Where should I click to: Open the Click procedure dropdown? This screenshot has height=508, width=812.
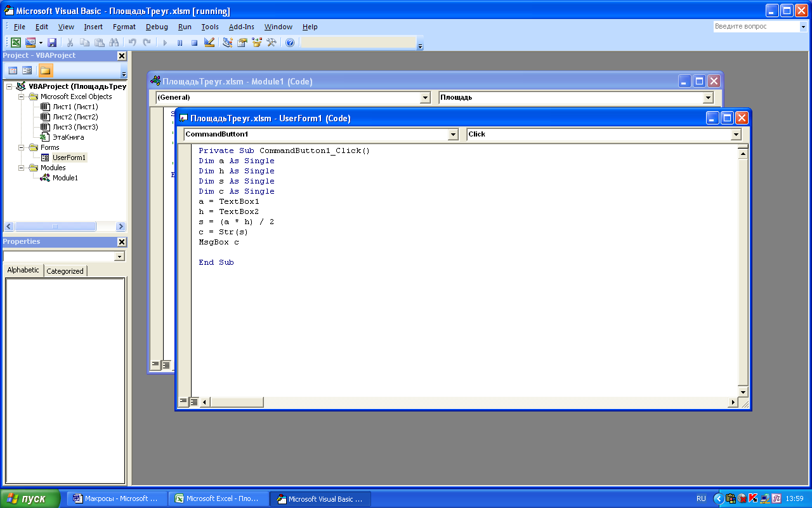click(736, 134)
